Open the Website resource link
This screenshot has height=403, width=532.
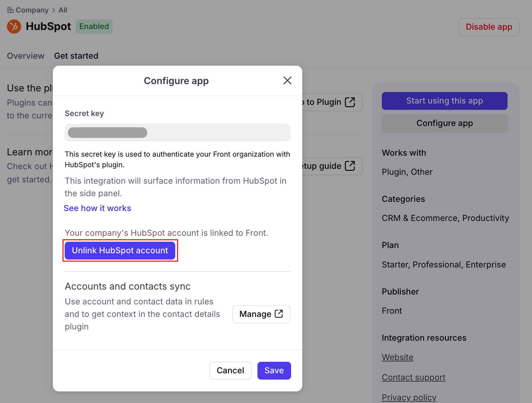click(x=397, y=357)
